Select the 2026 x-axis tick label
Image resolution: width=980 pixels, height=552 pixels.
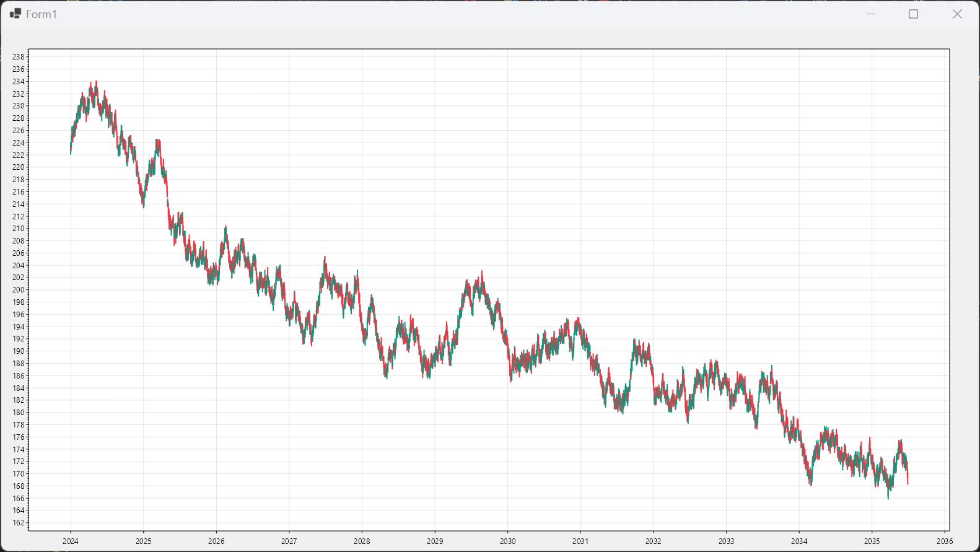point(216,541)
